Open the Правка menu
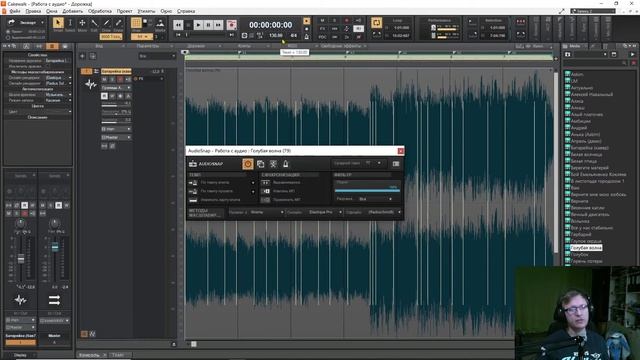The width and height of the screenshot is (640, 360). coord(33,11)
